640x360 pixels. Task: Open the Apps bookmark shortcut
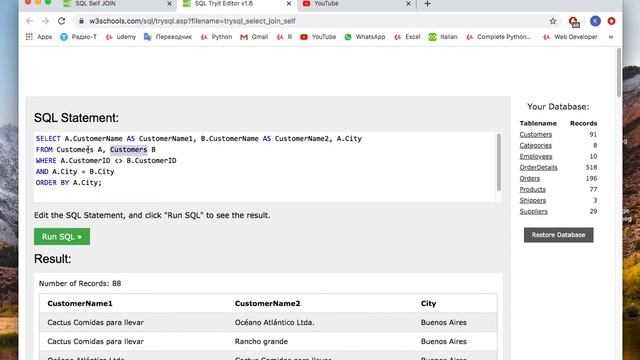tap(39, 37)
